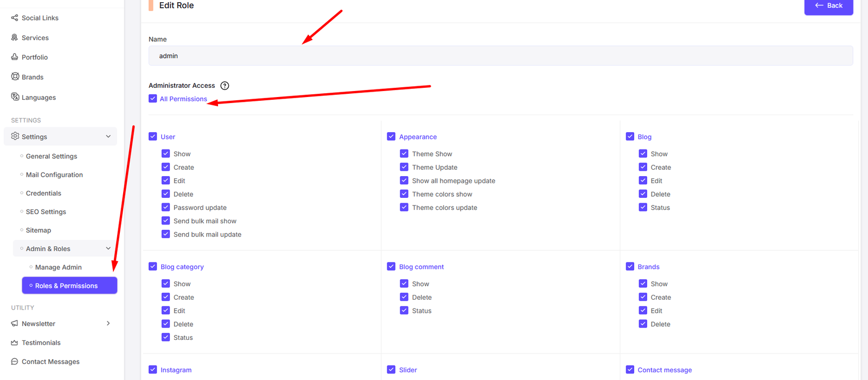This screenshot has width=868, height=380.
Task: Uncheck the Blog Status checkbox
Action: coord(643,208)
